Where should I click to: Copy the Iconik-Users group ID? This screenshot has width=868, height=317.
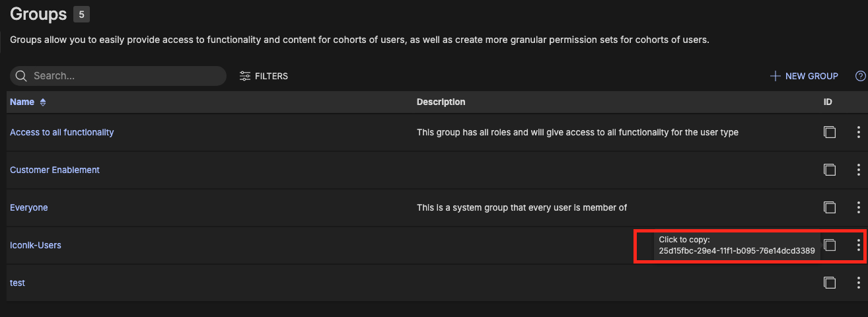[830, 245]
